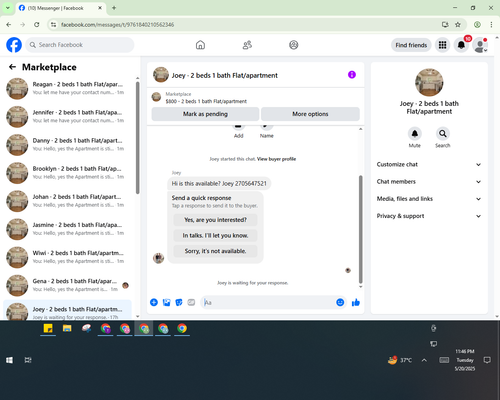Viewport: 500px width, 400px height.
Task: Open the Friends icon in top navigation
Action: pyautogui.click(x=247, y=45)
